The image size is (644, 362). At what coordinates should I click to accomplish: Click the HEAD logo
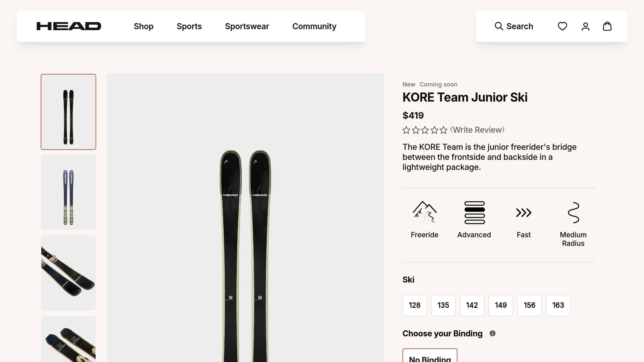click(69, 26)
